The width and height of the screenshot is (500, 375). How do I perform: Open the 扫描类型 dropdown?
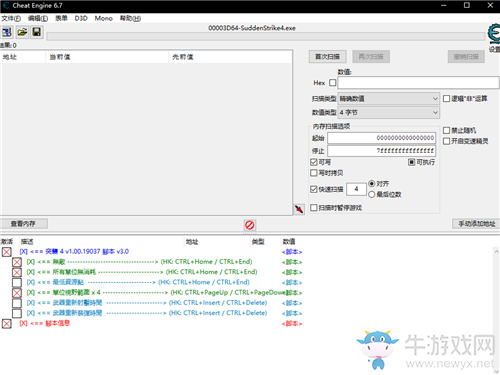389,98
